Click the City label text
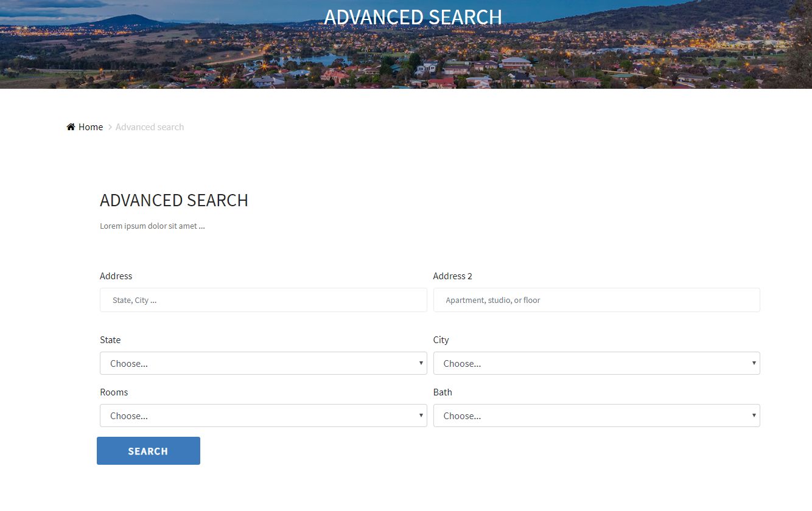Image resolution: width=812 pixels, height=511 pixels. tap(441, 340)
